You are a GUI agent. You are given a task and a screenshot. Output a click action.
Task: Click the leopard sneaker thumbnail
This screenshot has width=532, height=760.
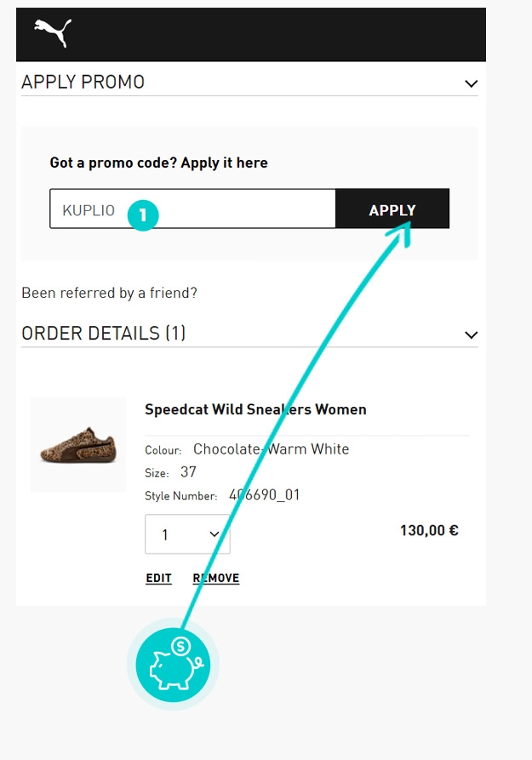pyautogui.click(x=78, y=445)
